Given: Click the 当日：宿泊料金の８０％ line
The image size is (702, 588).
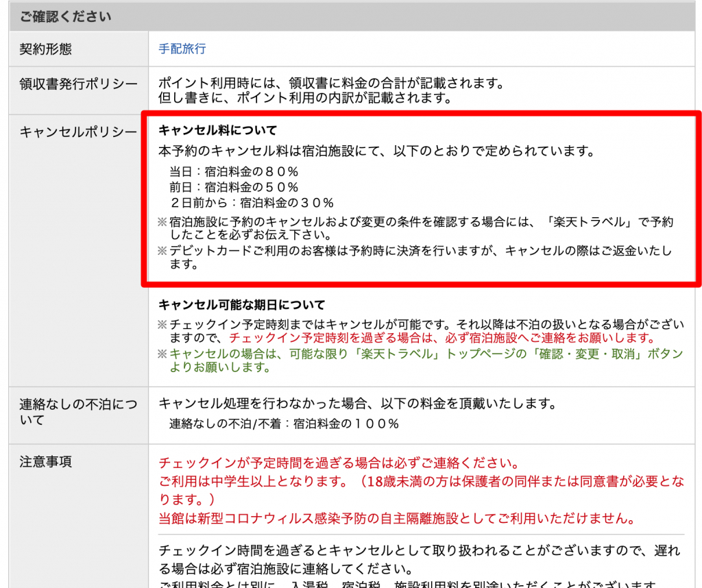Looking at the screenshot, I should 234,171.
